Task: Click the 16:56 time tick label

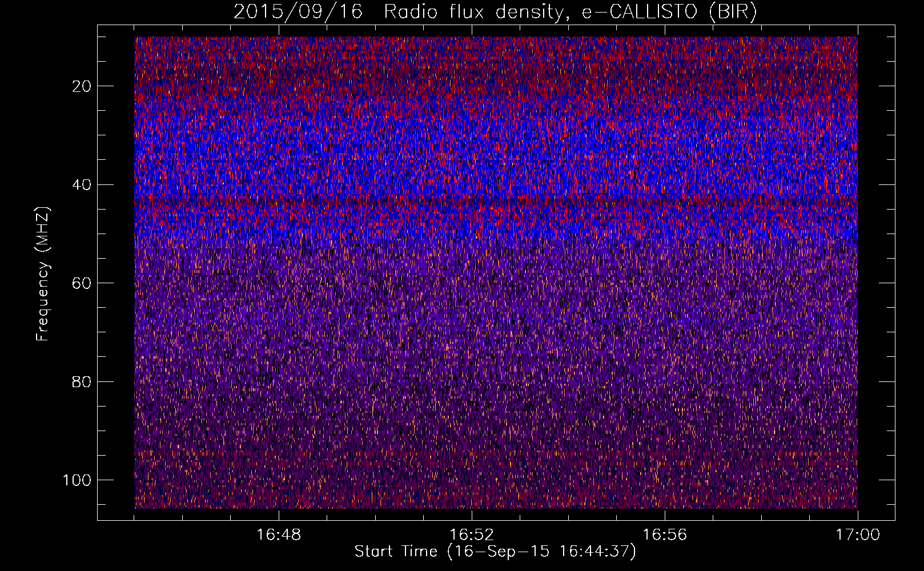Action: pyautogui.click(x=665, y=535)
